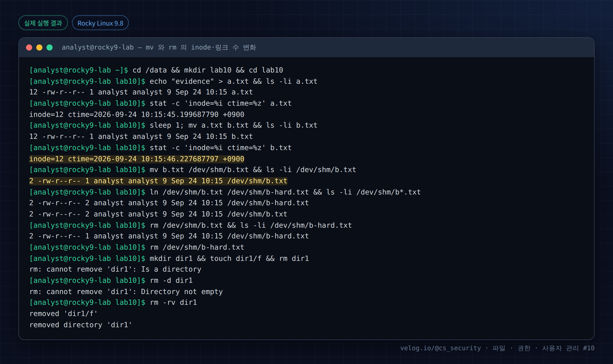Click the ls output line ending in 'a.txt'
The image size is (613, 364).
coord(141,92)
